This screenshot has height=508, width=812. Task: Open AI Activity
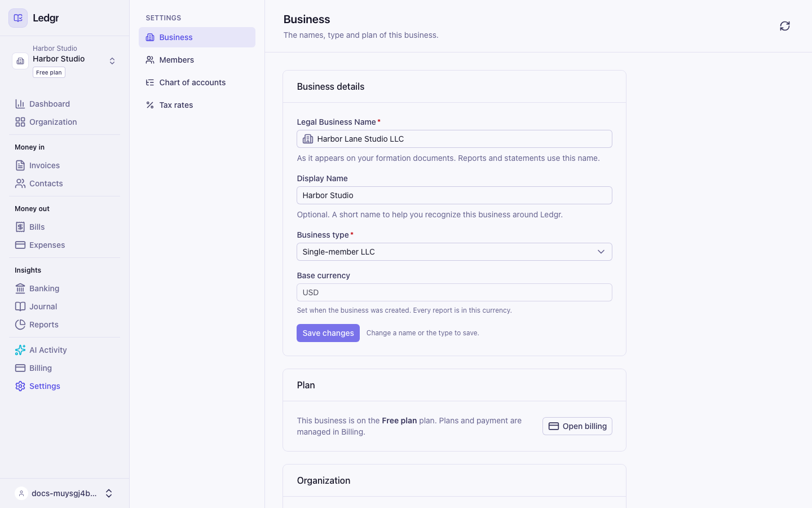pyautogui.click(x=64, y=350)
